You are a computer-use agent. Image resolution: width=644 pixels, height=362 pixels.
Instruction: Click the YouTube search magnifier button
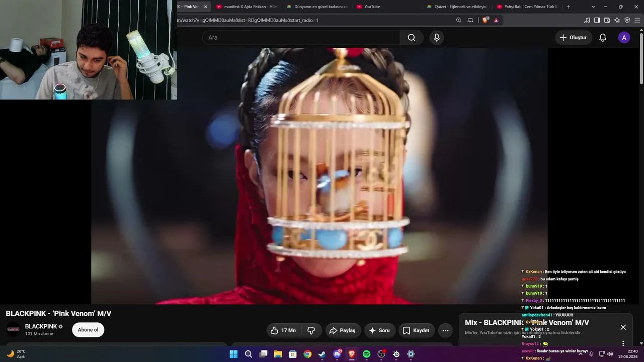point(412,38)
